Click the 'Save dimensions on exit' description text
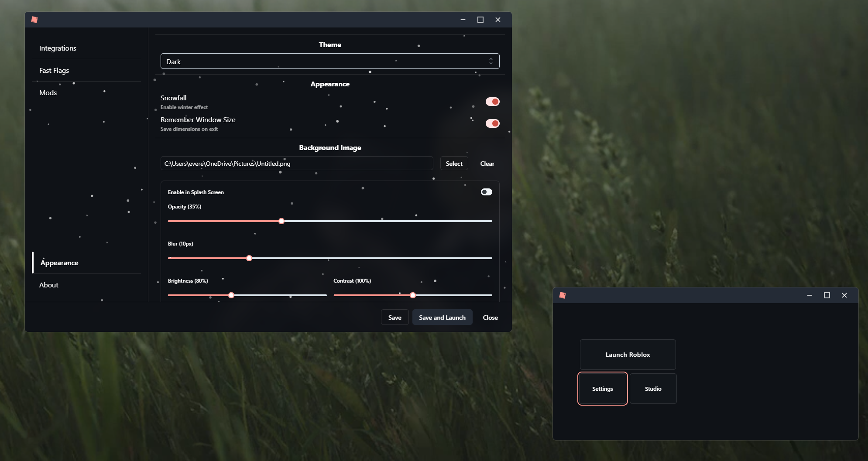 click(189, 129)
